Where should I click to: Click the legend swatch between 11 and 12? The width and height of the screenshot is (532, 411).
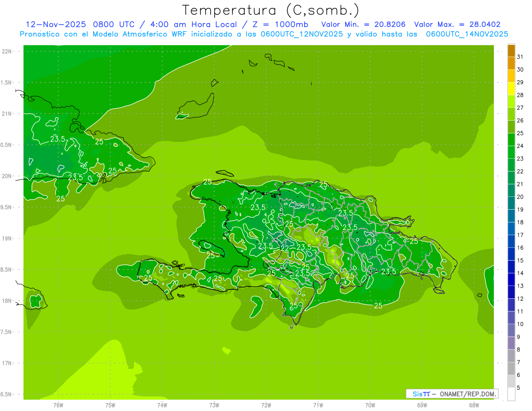pyautogui.click(x=511, y=305)
